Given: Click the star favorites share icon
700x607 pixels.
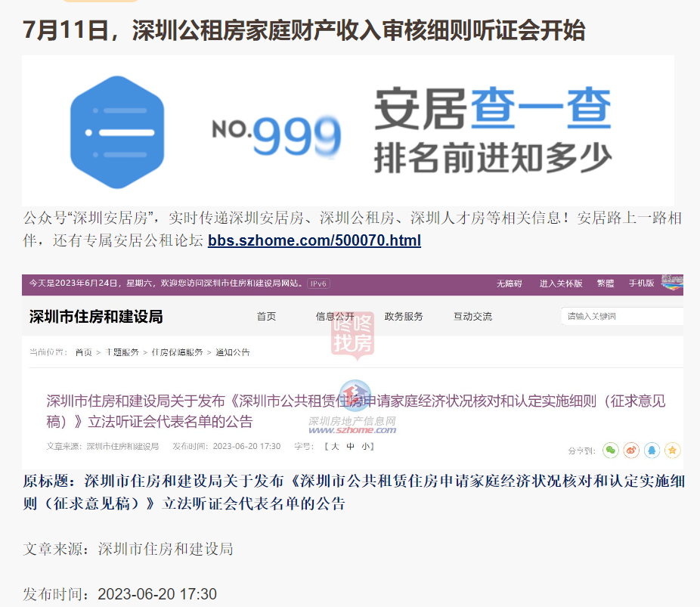Looking at the screenshot, I should point(672,450).
